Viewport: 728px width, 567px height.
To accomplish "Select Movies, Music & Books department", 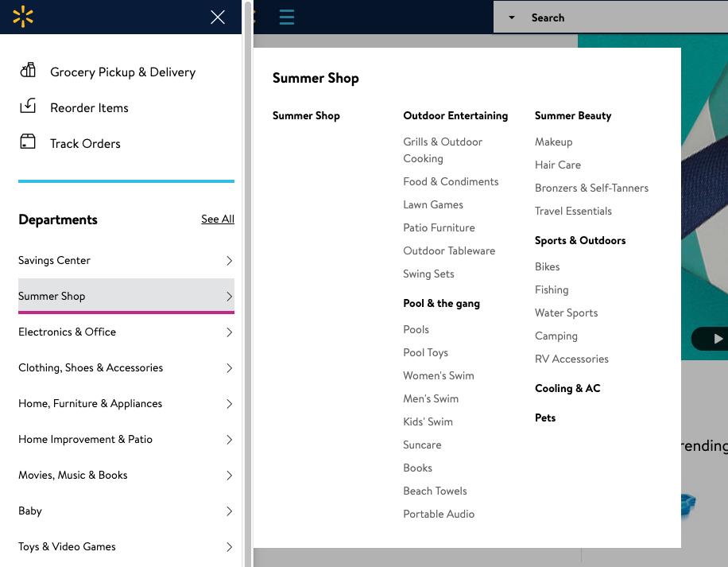I will pos(126,475).
